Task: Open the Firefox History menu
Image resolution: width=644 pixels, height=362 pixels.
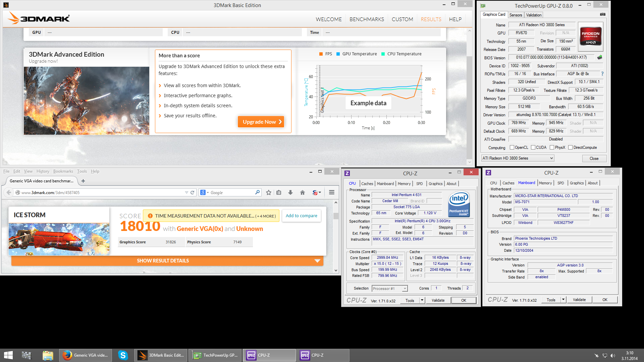Action: pos(43,171)
